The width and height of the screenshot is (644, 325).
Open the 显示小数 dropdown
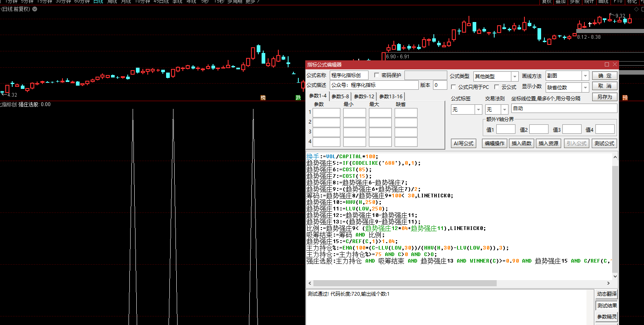[585, 88]
